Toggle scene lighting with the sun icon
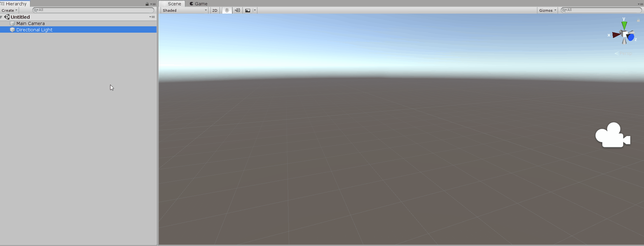This screenshot has height=246, width=644. point(227,10)
